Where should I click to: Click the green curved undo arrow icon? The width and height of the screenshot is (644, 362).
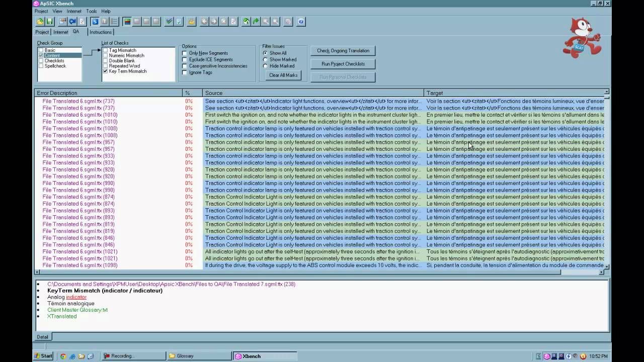point(246,22)
